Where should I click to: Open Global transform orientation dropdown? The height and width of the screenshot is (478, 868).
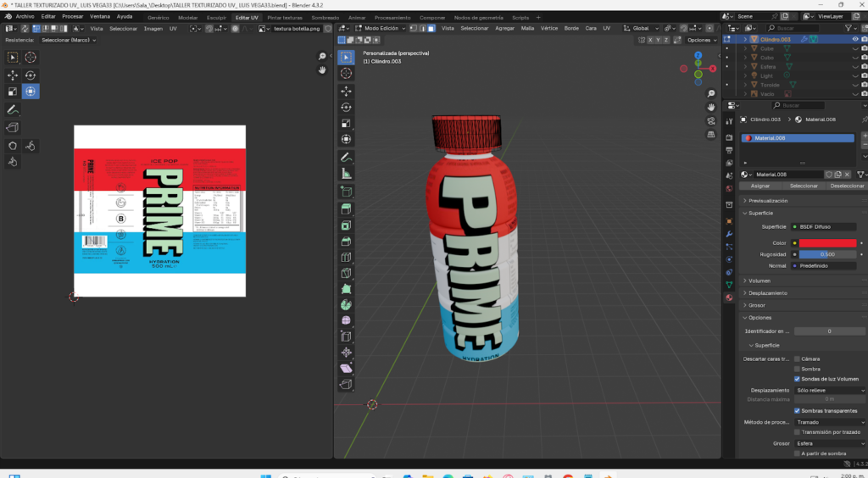click(x=641, y=28)
